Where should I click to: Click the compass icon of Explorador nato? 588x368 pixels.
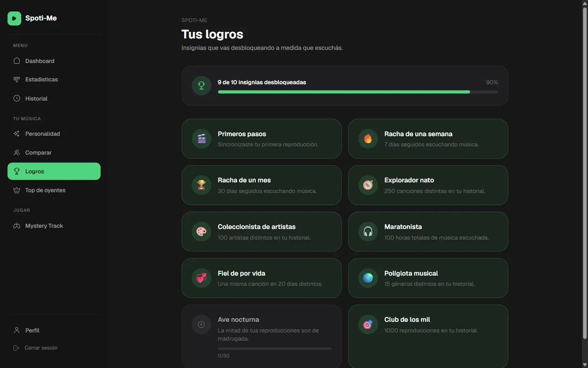368,185
